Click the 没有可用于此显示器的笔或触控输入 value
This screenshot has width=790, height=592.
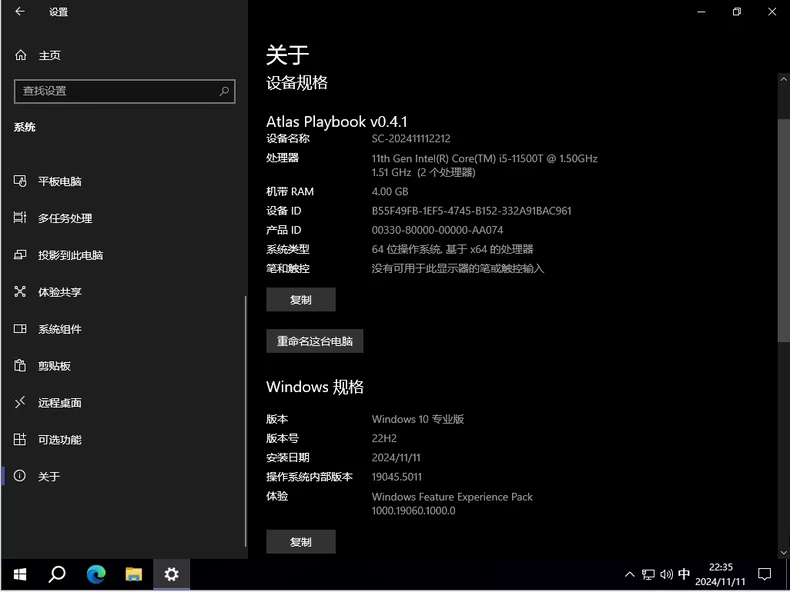click(458, 269)
